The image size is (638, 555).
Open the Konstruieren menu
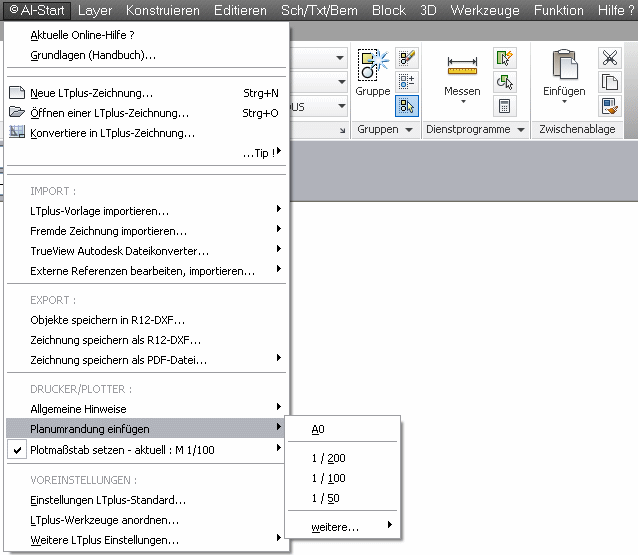(163, 10)
